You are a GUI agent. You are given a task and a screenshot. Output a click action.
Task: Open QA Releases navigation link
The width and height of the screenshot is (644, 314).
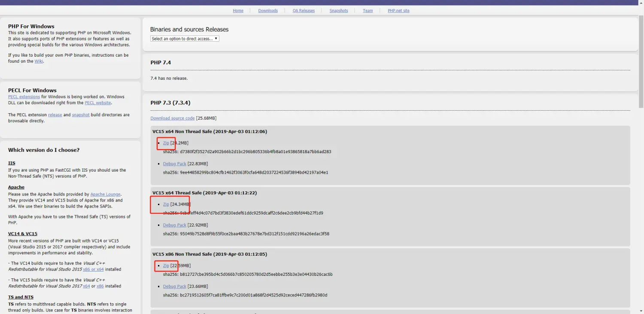point(304,11)
